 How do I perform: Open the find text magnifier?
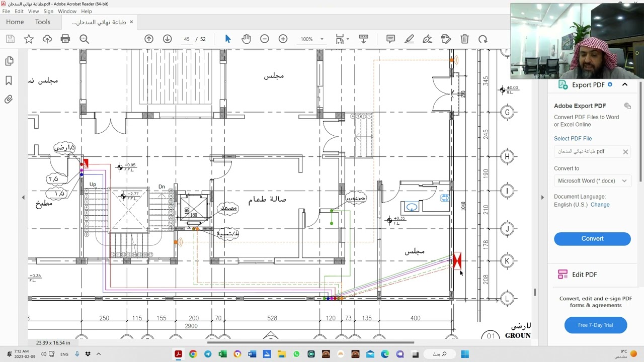(84, 39)
